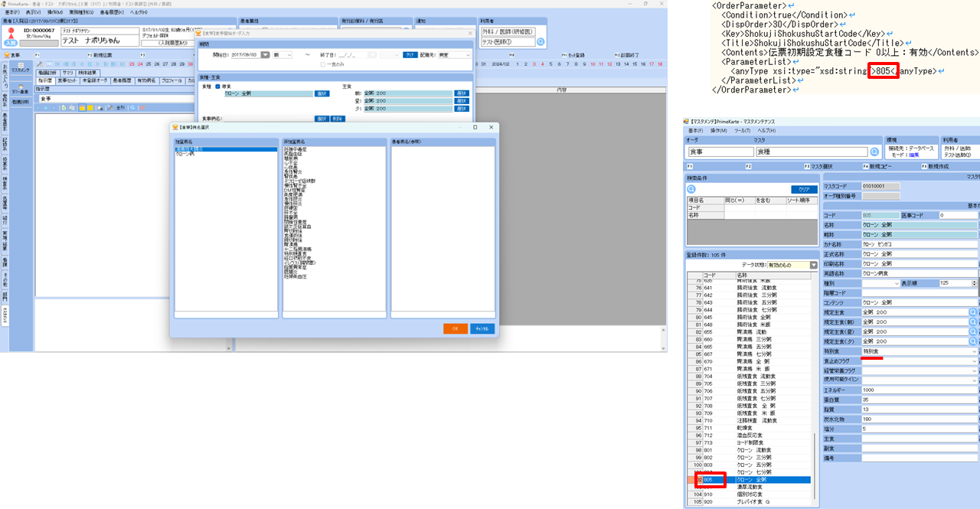
Task: Select row 641 腸術後食 流動食 in master list
Action: click(749, 287)
